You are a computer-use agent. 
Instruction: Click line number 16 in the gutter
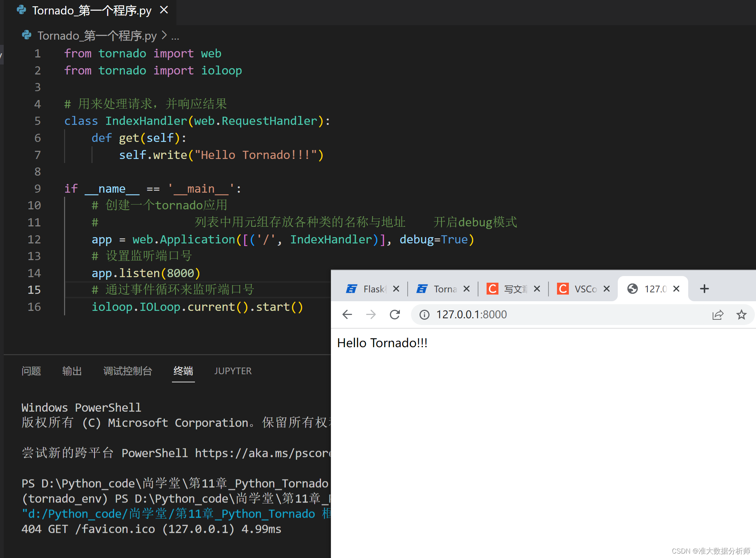tap(34, 307)
